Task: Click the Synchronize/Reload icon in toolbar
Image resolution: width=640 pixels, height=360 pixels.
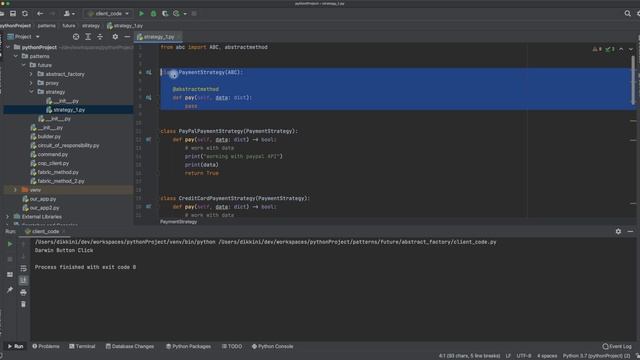Action: tap(25, 13)
